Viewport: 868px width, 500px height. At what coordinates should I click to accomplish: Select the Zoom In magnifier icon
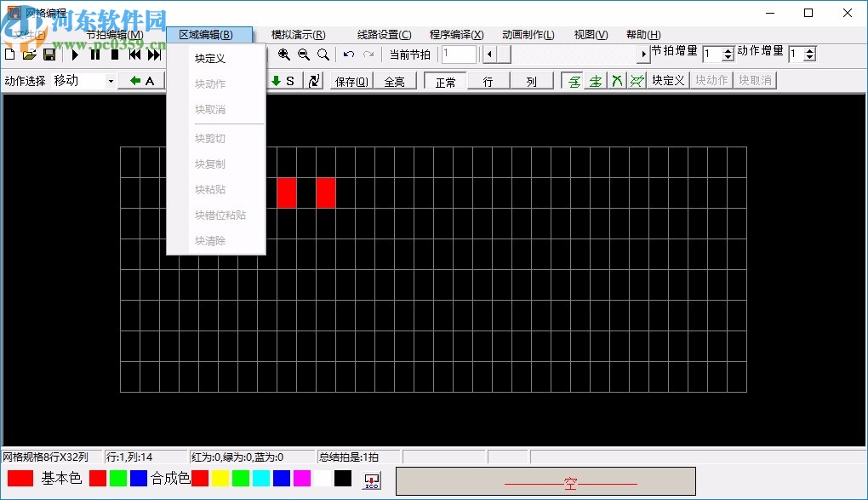coord(284,54)
